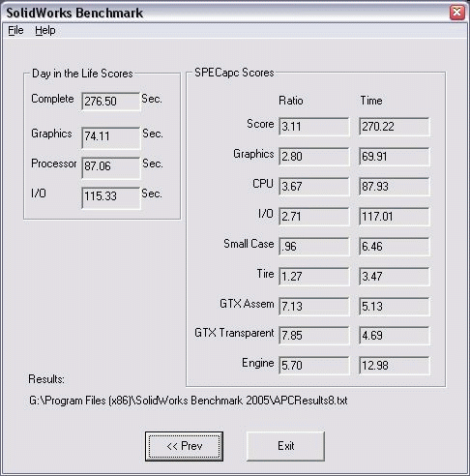Click the Small Case time field 6.46
The width and height of the screenshot is (470, 476).
[x=395, y=247]
